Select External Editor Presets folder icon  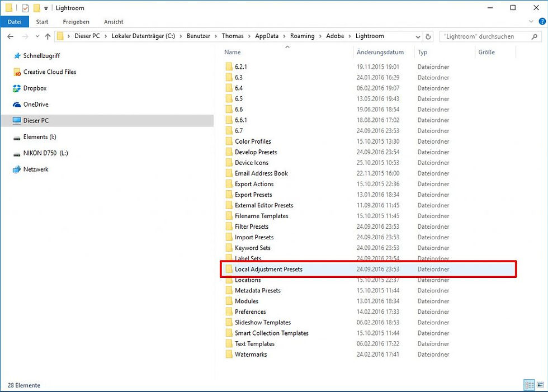[x=229, y=205]
